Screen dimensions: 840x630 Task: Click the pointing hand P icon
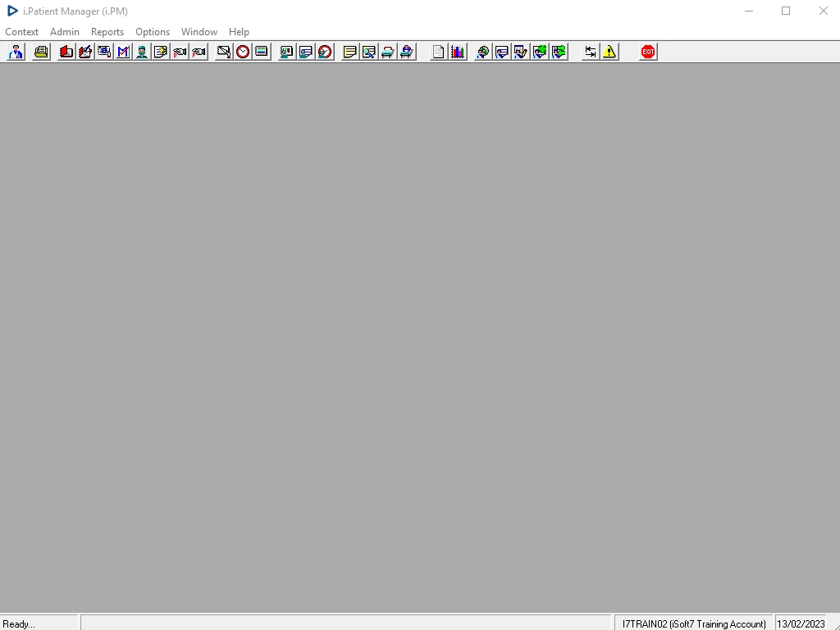click(199, 52)
